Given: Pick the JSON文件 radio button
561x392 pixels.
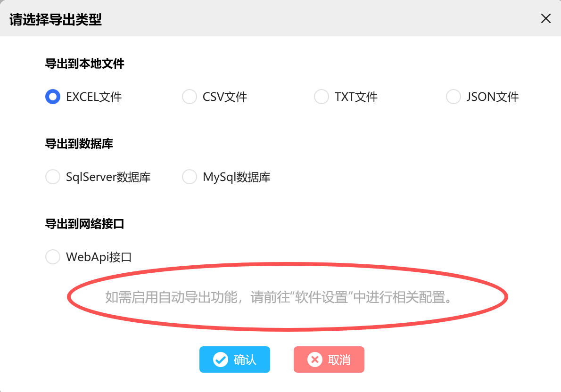Looking at the screenshot, I should pos(454,97).
